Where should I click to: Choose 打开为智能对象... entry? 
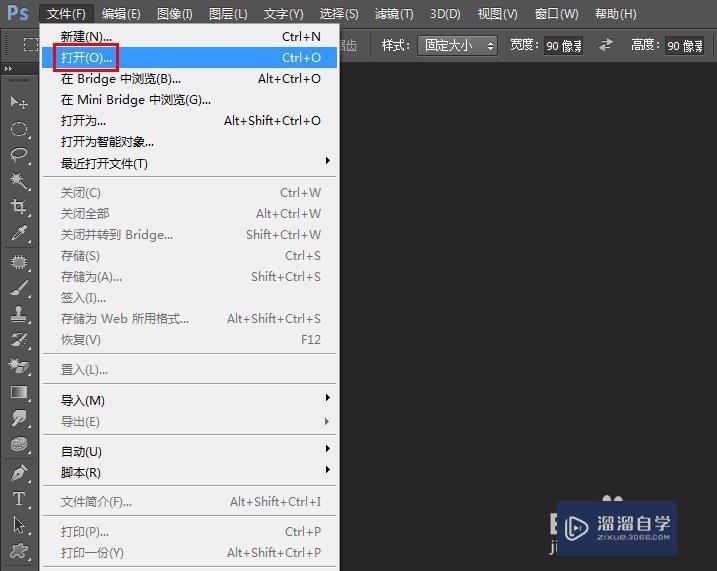tap(189, 142)
